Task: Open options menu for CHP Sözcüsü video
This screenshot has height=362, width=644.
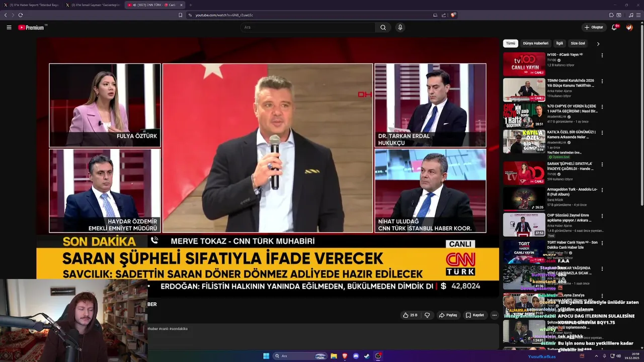Action: [x=602, y=216]
